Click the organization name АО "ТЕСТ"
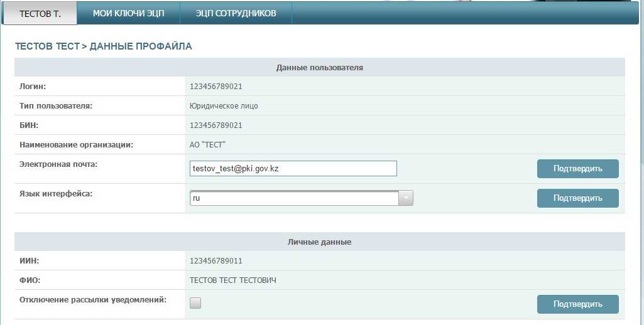The height and width of the screenshot is (325, 644). click(207, 145)
